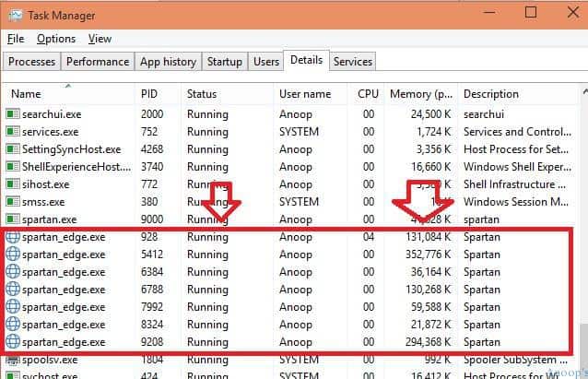Click memory value 352,776 K
The image size is (588, 379).
click(x=429, y=255)
